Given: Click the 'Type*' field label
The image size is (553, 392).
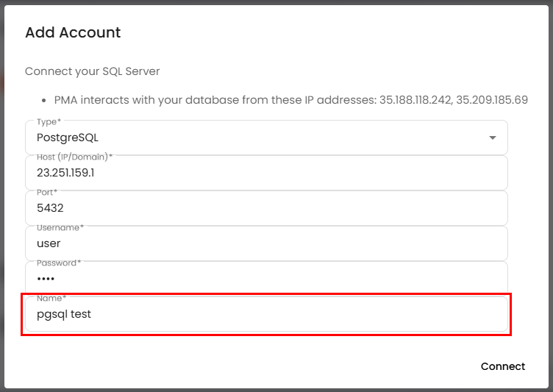Looking at the screenshot, I should point(49,122).
